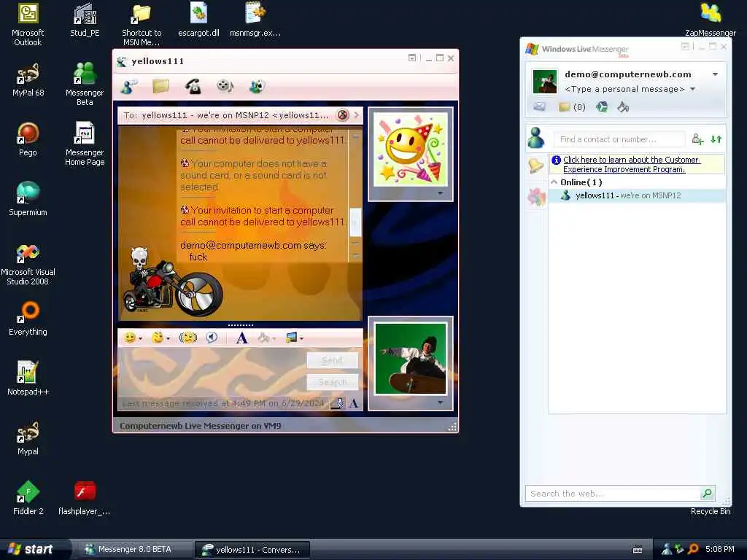
Task: Click the voice clip speaker icon
Action: pyautogui.click(x=212, y=338)
